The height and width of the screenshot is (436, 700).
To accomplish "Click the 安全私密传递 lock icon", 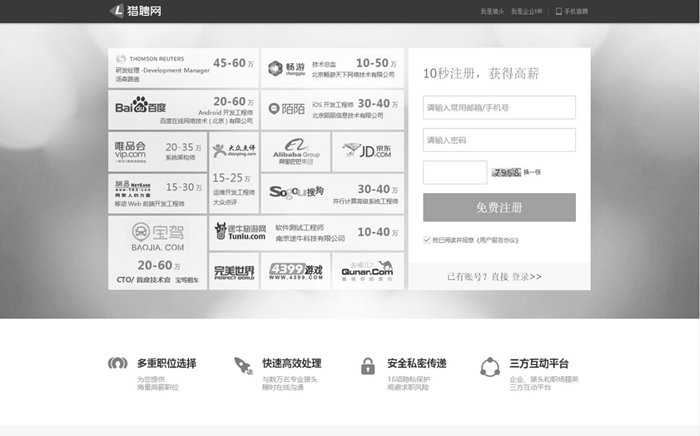I will coord(368,366).
